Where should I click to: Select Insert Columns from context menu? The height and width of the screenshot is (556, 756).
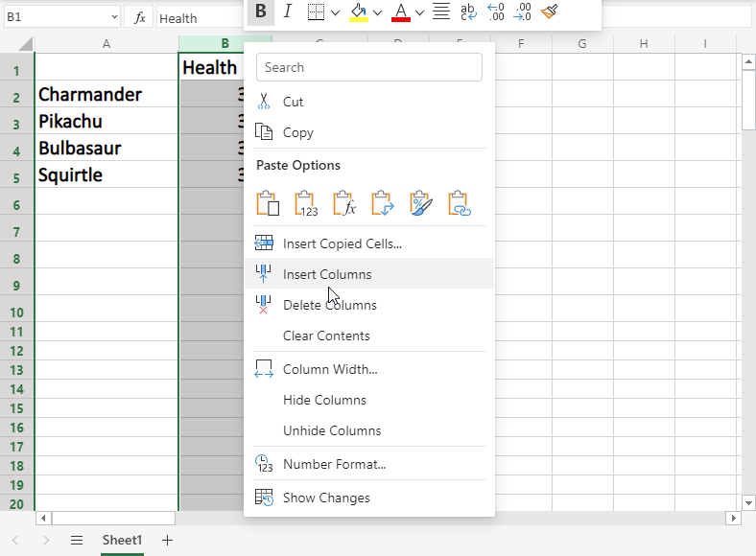pyautogui.click(x=327, y=274)
